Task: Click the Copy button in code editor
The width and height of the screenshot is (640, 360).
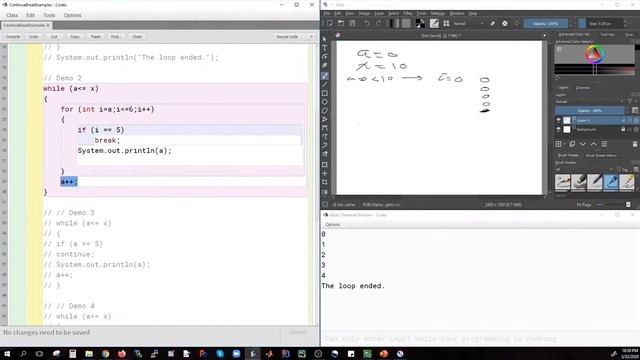Action: pyautogui.click(x=75, y=36)
